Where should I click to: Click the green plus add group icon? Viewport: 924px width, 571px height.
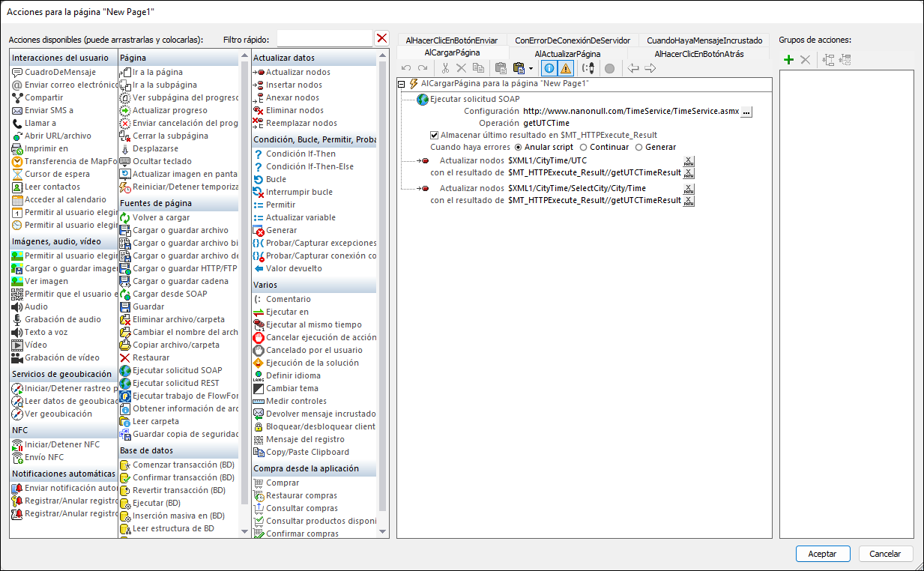pyautogui.click(x=788, y=59)
